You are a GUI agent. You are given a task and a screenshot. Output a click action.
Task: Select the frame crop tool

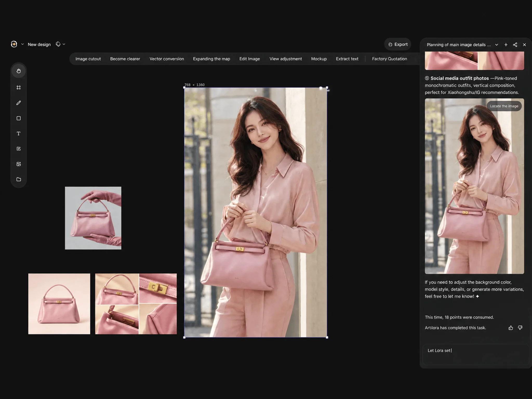point(18,88)
